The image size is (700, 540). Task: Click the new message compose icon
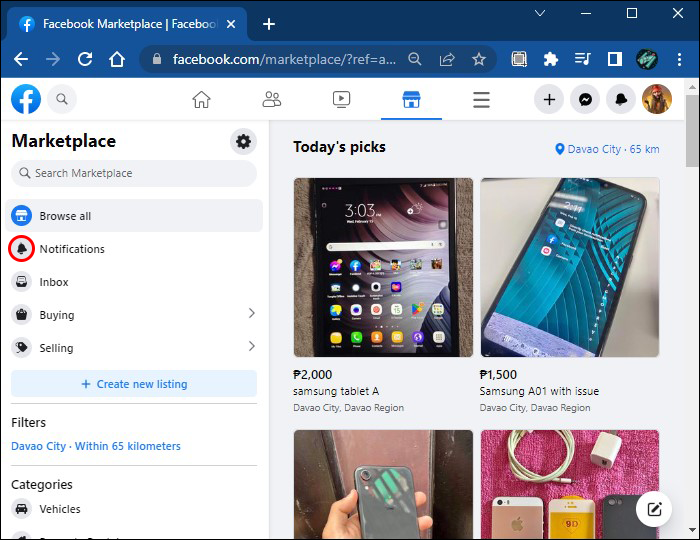tap(654, 509)
